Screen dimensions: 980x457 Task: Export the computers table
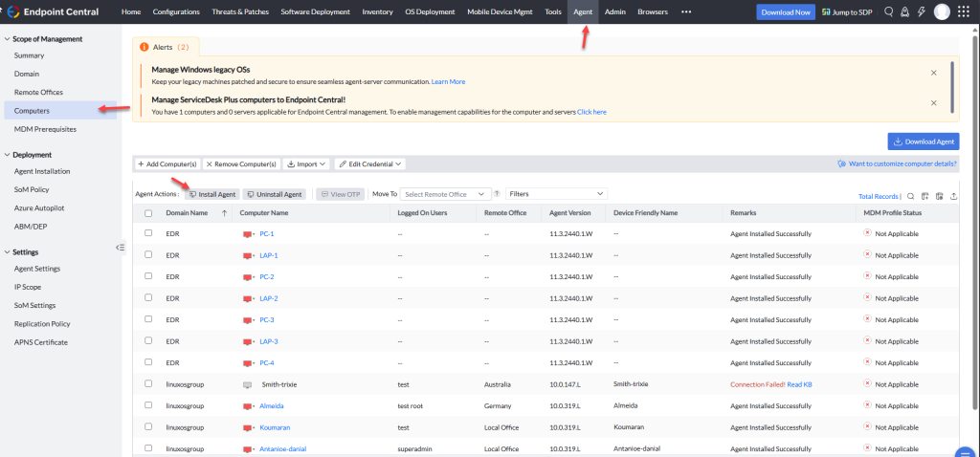click(x=954, y=196)
